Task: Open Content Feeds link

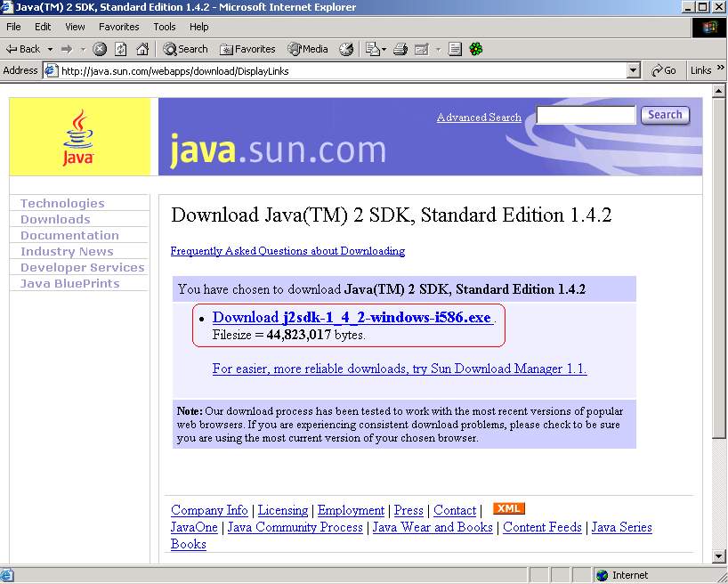Action: click(x=542, y=527)
